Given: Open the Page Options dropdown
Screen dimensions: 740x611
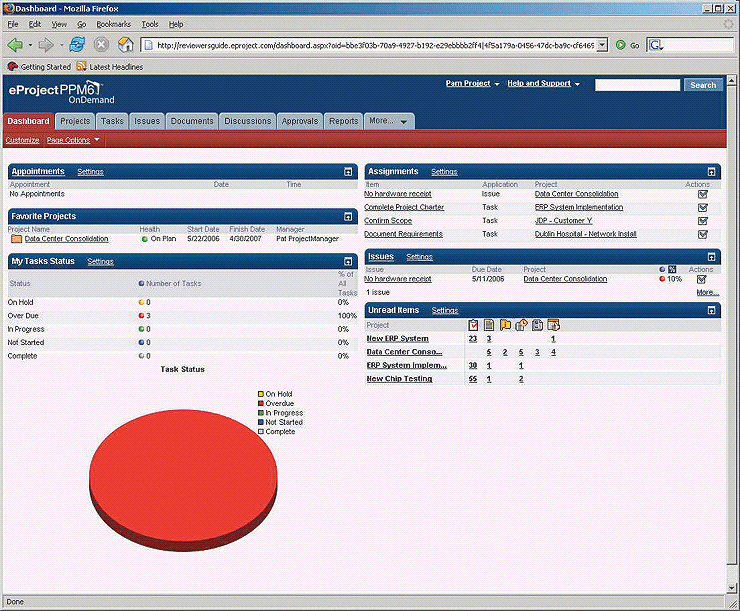Looking at the screenshot, I should (x=73, y=140).
